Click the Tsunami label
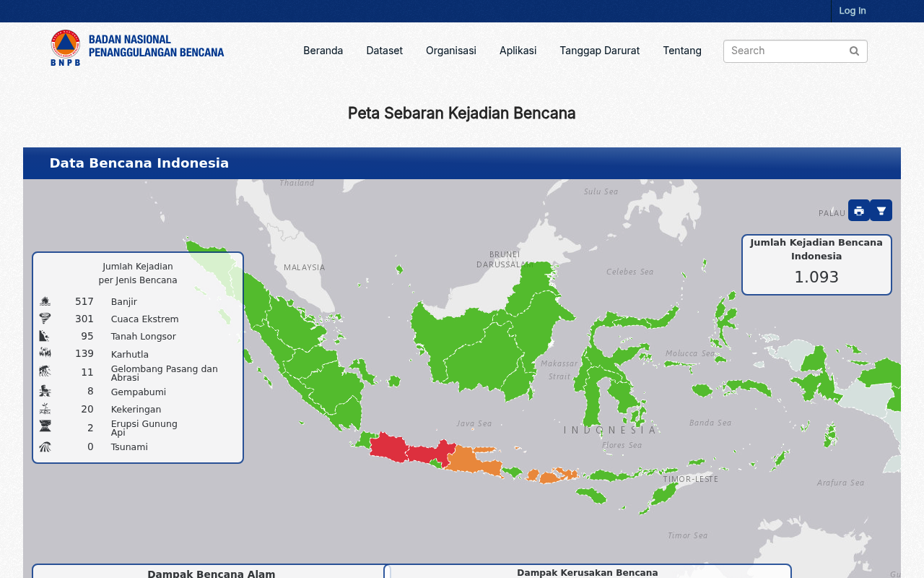This screenshot has height=578, width=924. tap(129, 447)
